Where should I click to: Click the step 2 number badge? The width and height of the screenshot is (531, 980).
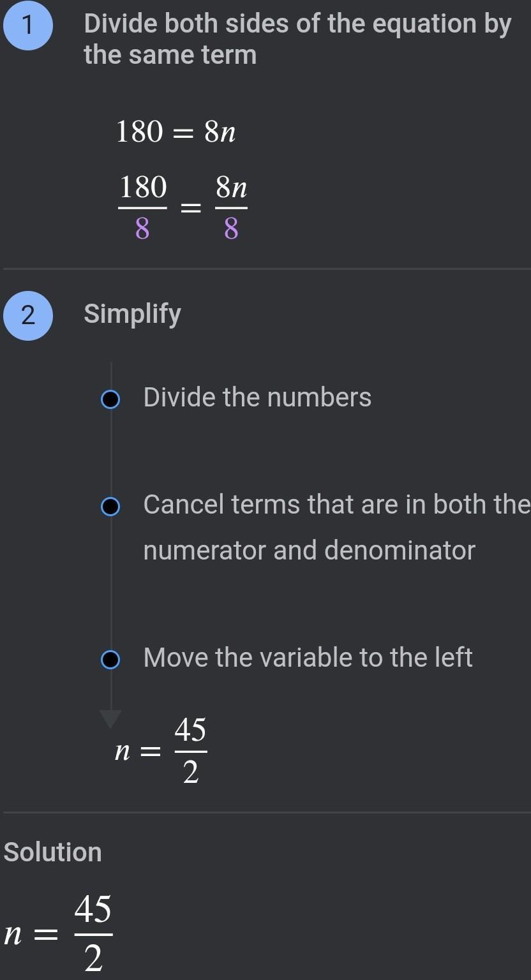[x=27, y=315]
